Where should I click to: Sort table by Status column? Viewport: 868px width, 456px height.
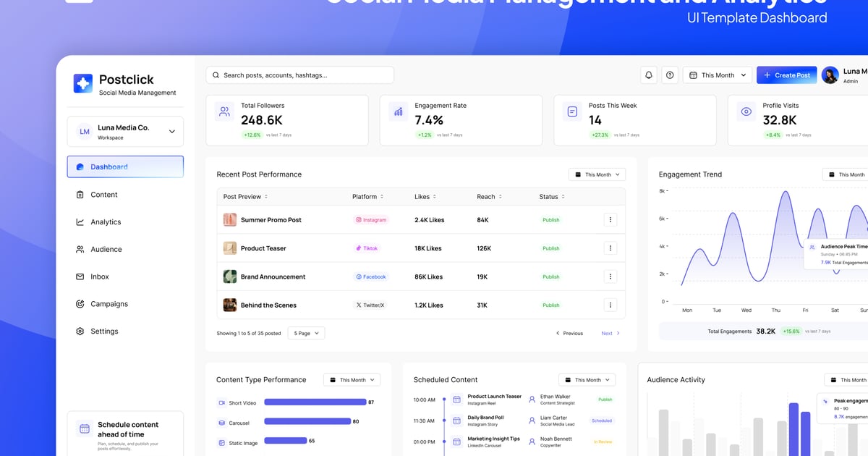[x=552, y=197]
